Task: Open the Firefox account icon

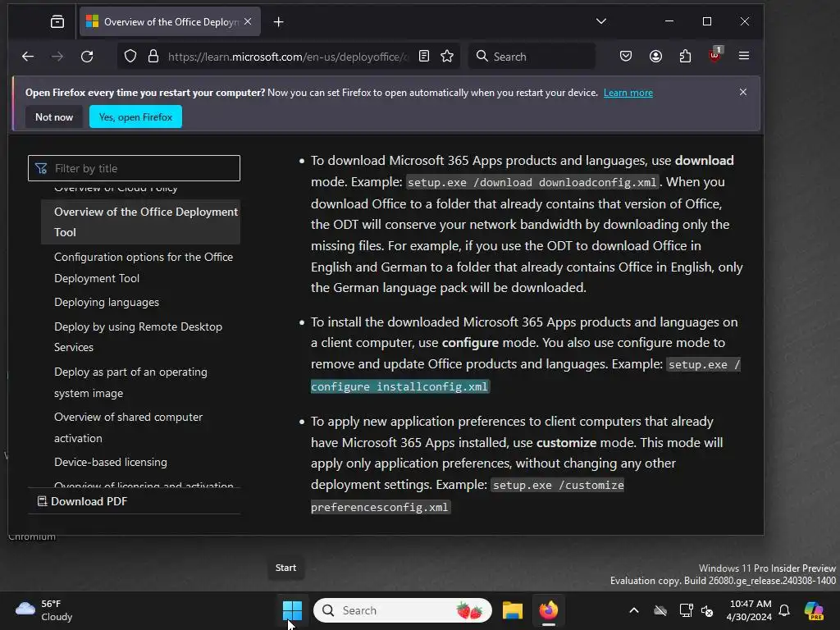Action: point(655,57)
